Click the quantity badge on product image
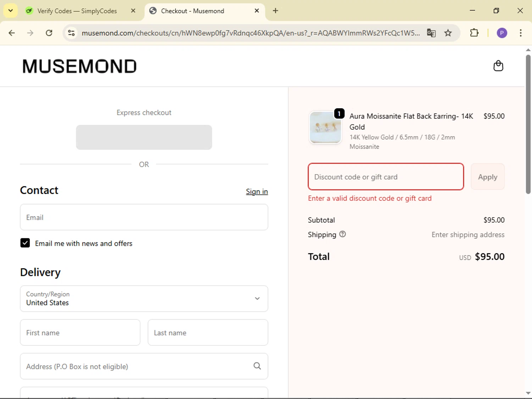 339,113
